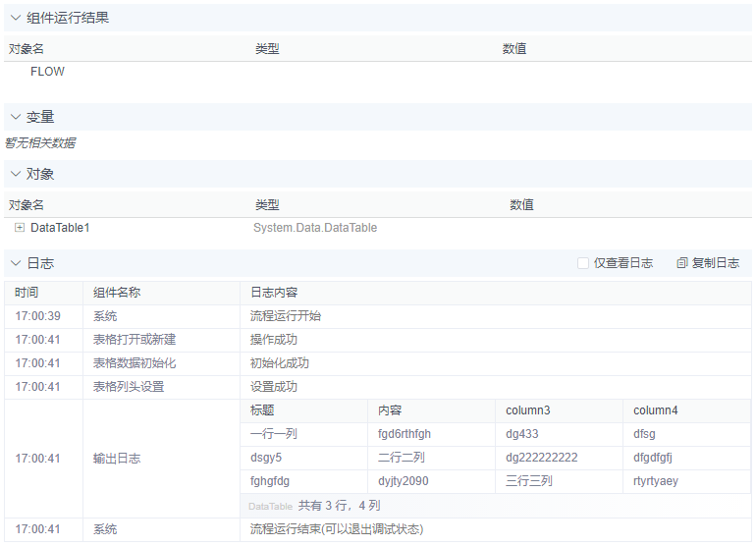Select the dfsg cell
The image size is (756, 546).
click(x=644, y=434)
